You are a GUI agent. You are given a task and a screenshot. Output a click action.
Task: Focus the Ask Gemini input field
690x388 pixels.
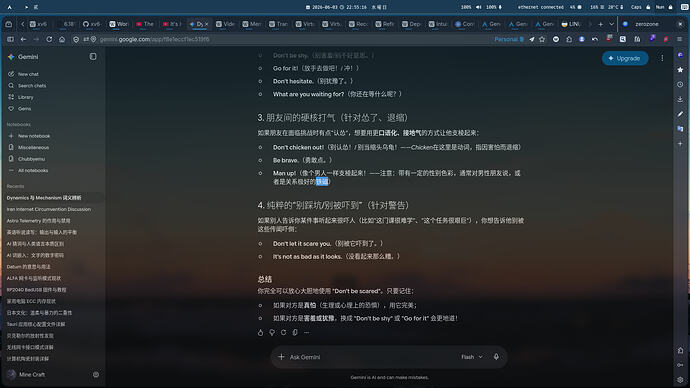370,357
